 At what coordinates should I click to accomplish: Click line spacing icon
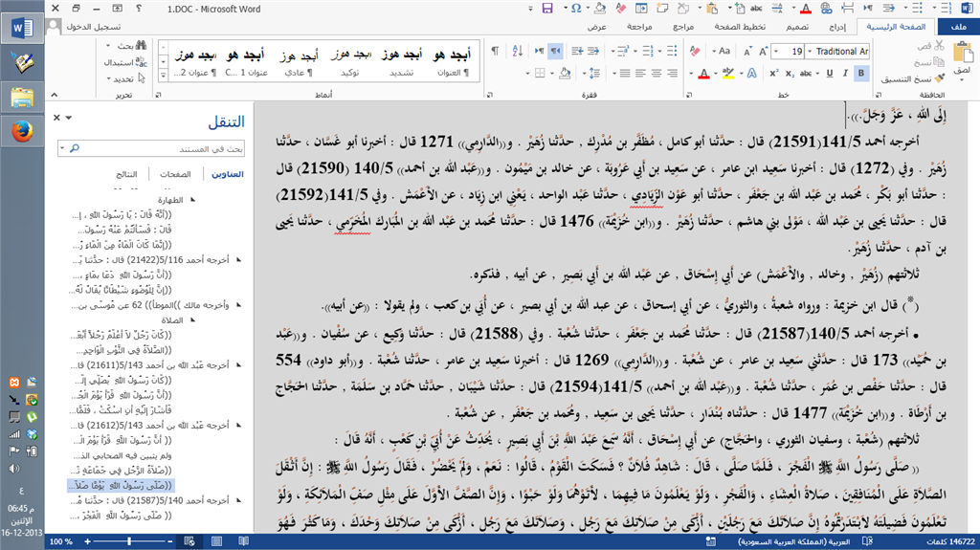point(594,73)
